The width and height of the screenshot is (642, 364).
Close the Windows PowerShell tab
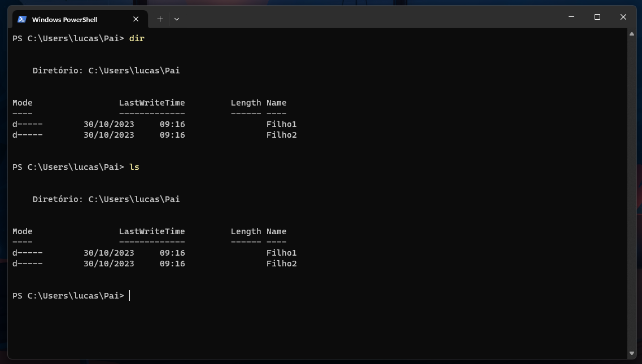[x=136, y=19]
